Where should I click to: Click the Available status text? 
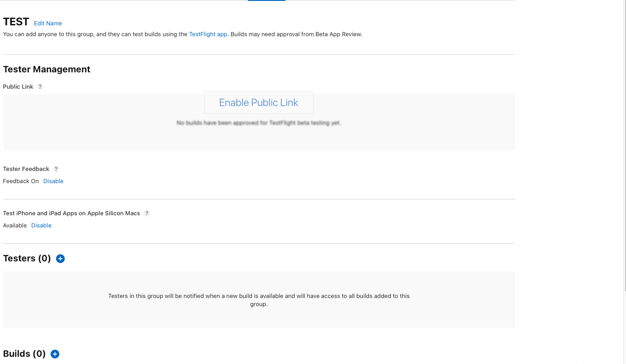[15, 225]
